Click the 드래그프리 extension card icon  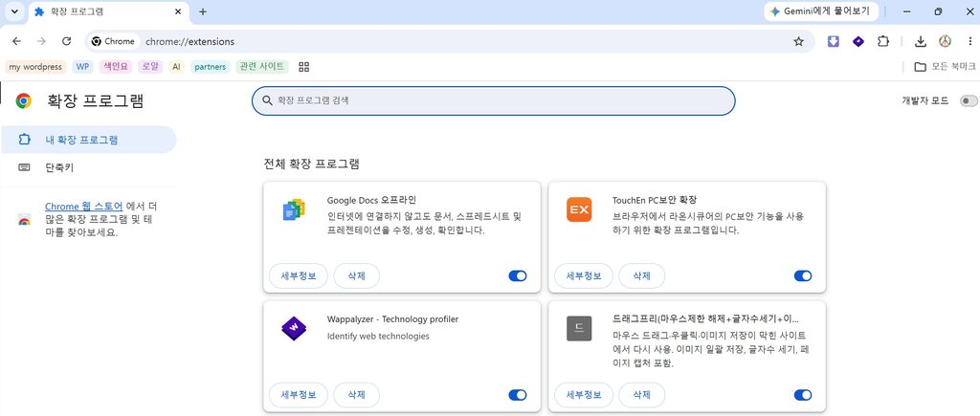coord(579,329)
